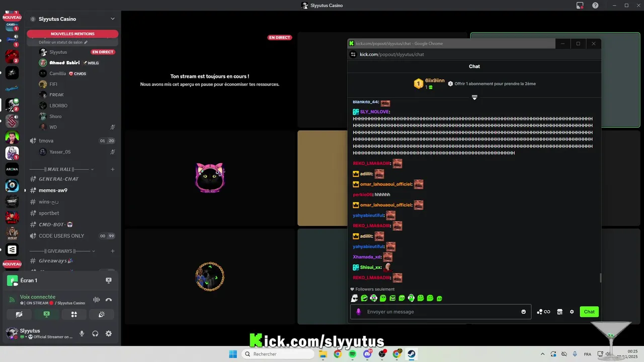The height and width of the screenshot is (362, 644).
Task: Open Discord help question mark
Action: pos(595,6)
